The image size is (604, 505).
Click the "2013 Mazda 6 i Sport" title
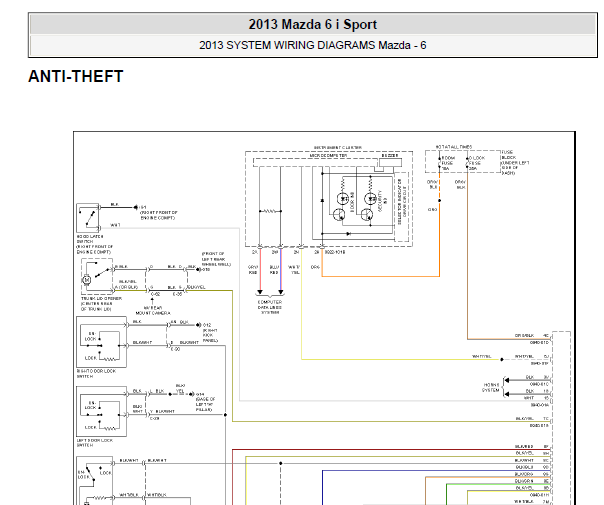click(x=312, y=24)
